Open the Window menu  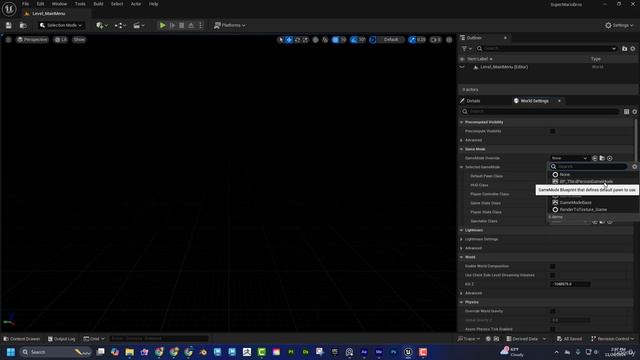click(x=59, y=4)
